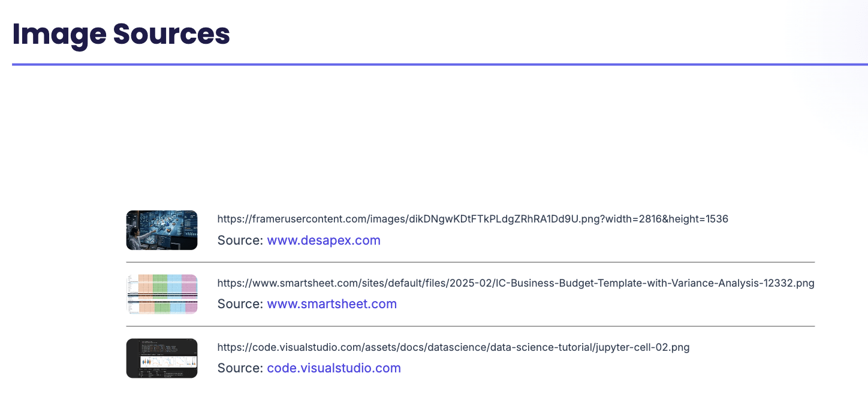The width and height of the screenshot is (868, 403).
Task: Click the Source label before www.smartsheet.com
Action: coord(240,304)
